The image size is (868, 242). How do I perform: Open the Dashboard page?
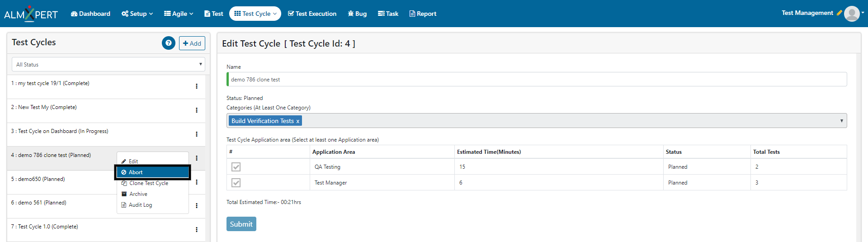90,14
